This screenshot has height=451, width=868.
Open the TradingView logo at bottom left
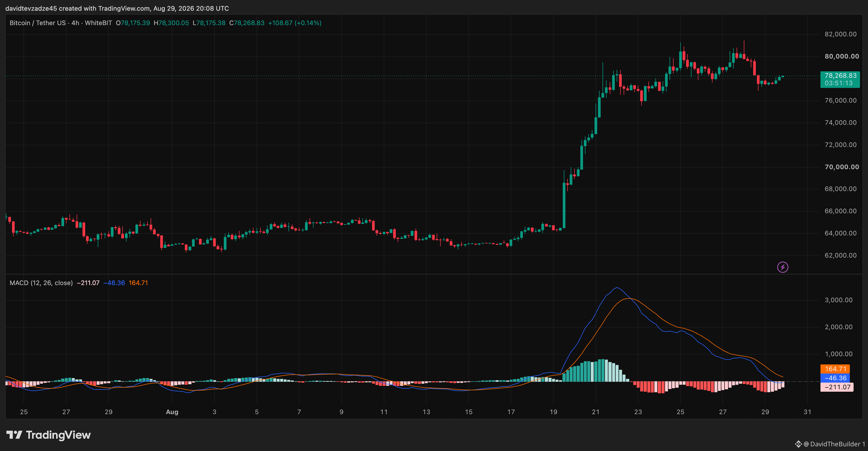pos(49,435)
